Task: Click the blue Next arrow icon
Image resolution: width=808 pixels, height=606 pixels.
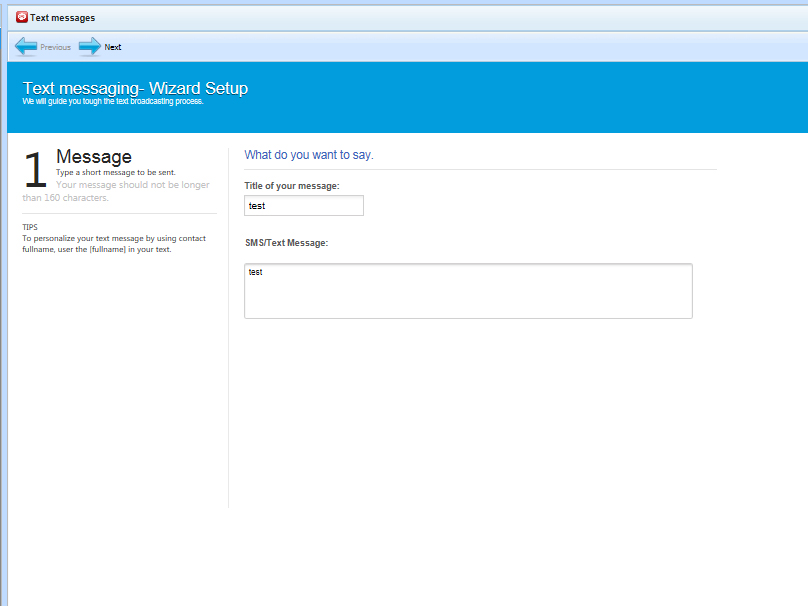Action: tap(90, 46)
